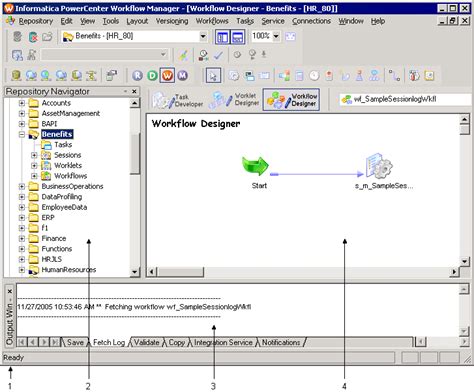The width and height of the screenshot is (474, 392).
Task: Open the Service menu
Action: (x=273, y=21)
